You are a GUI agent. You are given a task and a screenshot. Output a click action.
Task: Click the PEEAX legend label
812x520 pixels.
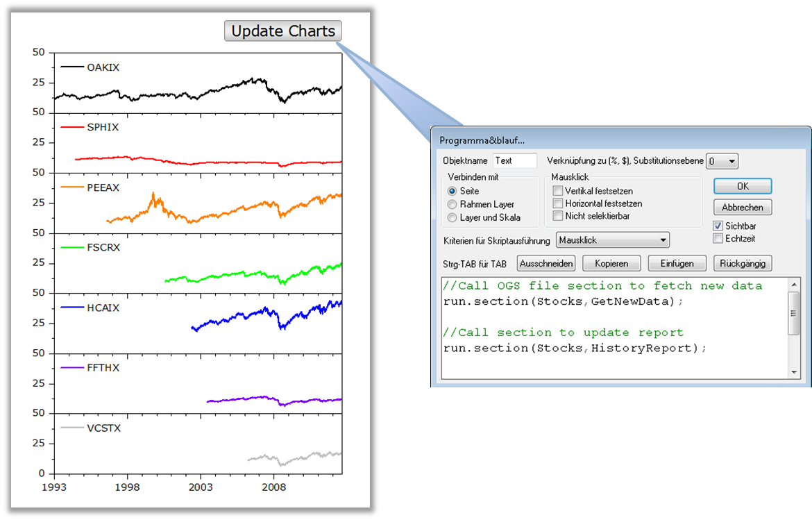tap(103, 187)
